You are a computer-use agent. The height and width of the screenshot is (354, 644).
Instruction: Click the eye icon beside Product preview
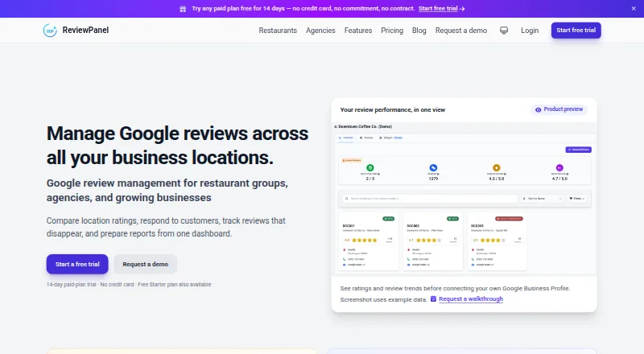[x=538, y=109]
